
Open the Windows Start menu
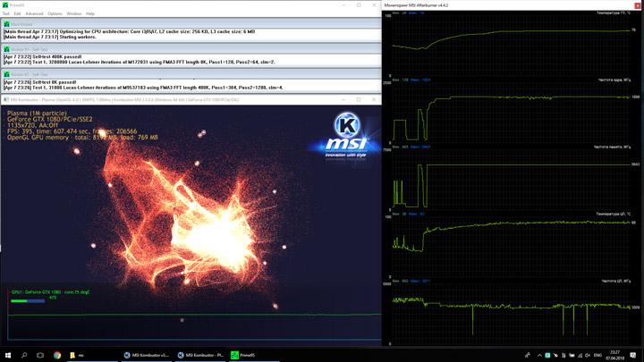click(x=8, y=355)
